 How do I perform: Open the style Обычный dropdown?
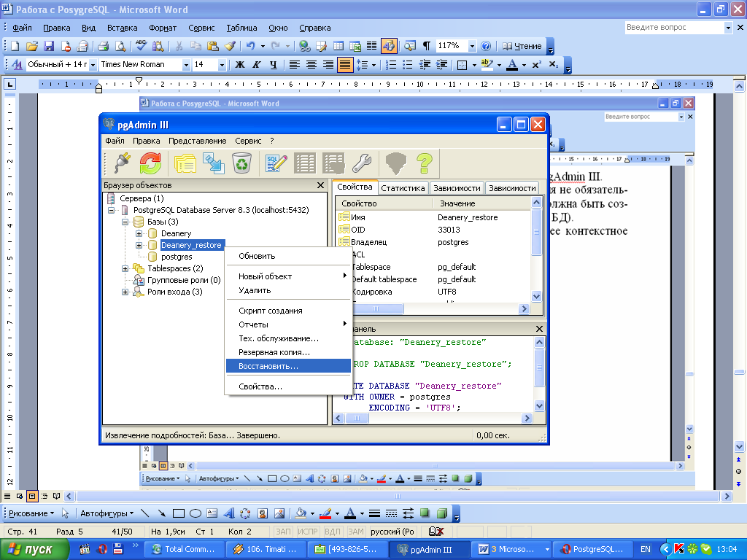93,65
